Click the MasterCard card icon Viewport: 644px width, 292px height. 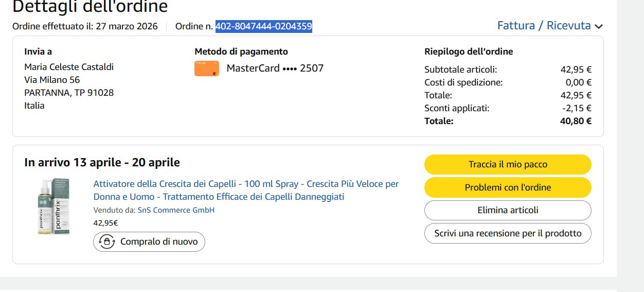[x=207, y=68]
